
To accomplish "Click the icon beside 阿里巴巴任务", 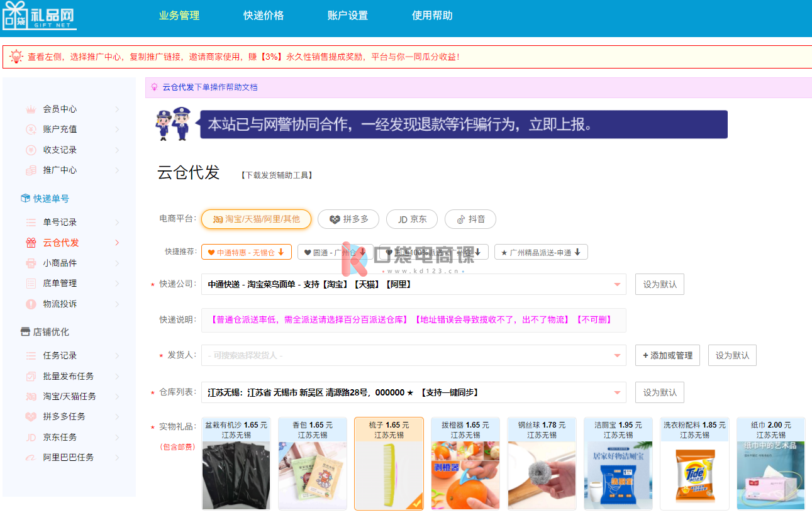I will click(31, 458).
